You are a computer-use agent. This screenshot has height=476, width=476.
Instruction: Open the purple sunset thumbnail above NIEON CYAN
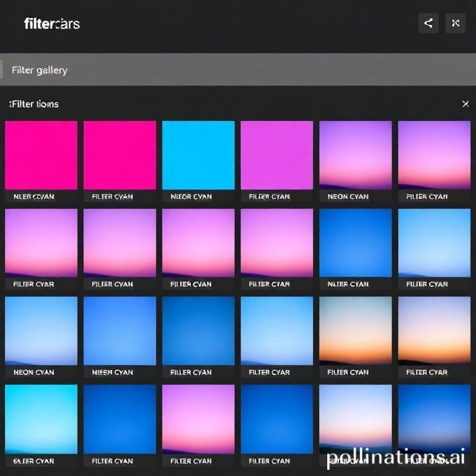click(x=356, y=155)
